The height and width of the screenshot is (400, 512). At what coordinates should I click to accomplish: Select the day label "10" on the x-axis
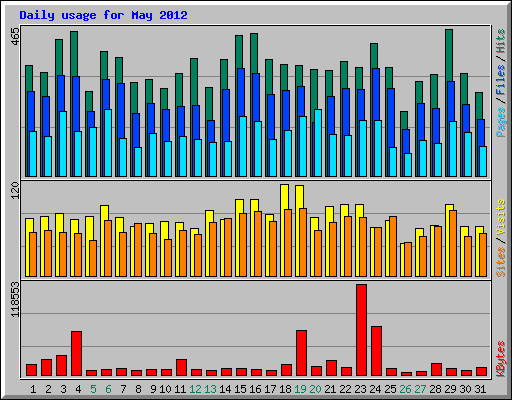165,389
